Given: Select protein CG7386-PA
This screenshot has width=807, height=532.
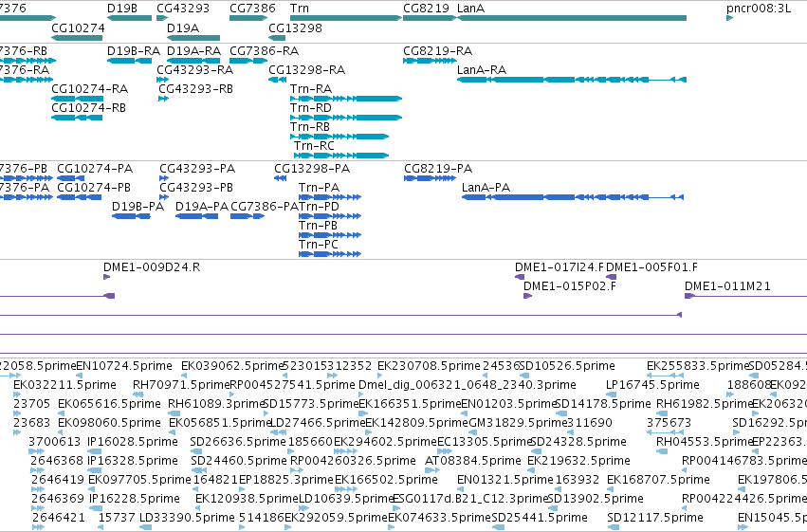Looking at the screenshot, I should pyautogui.click(x=265, y=207).
